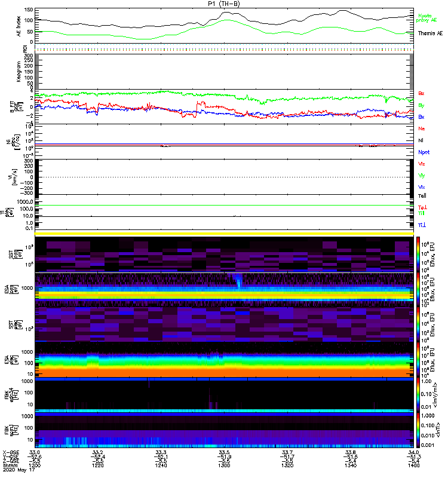Select the 1320 time tick label
This screenshot has width=448, height=478.
tap(287, 465)
